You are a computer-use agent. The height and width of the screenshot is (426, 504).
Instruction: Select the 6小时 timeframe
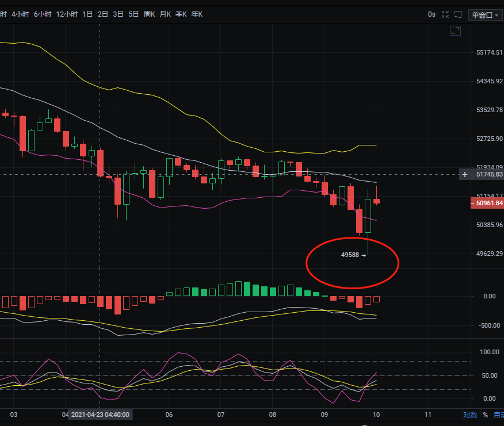(43, 14)
